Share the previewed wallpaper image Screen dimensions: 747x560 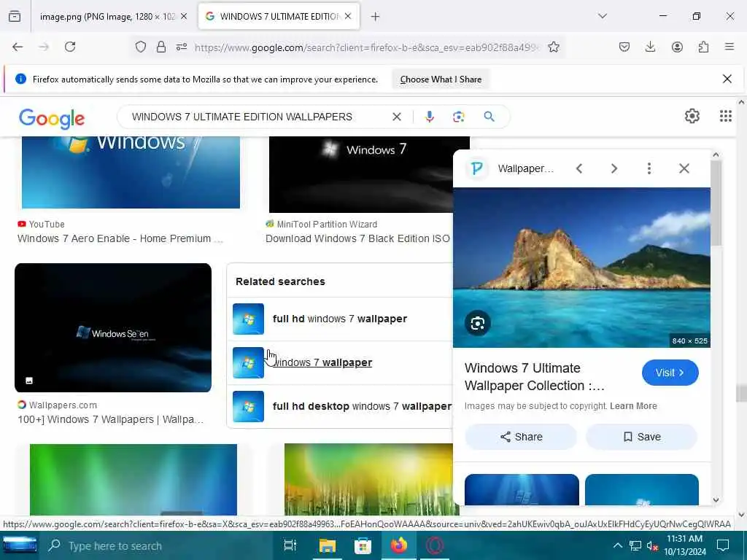tap(521, 437)
